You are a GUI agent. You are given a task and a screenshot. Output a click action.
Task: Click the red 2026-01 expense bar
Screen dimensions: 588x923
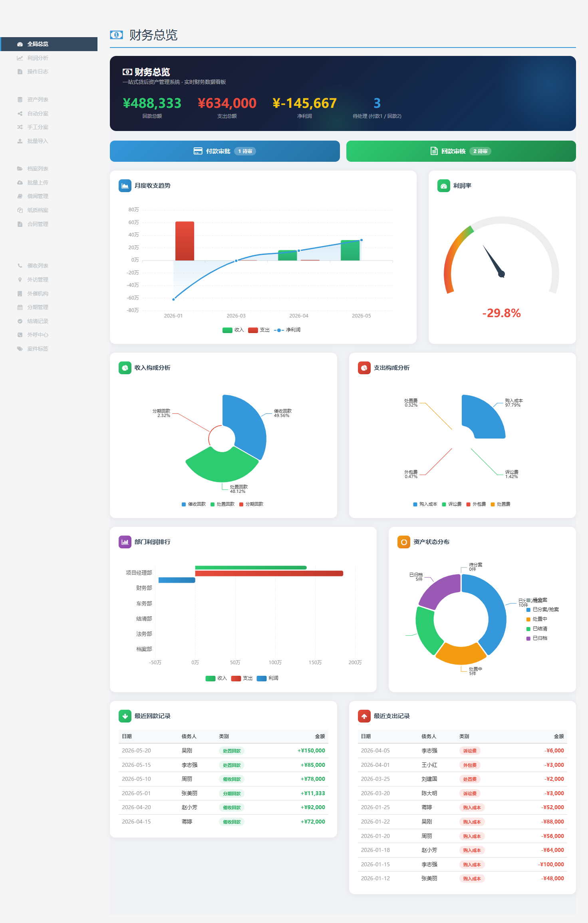tap(185, 241)
